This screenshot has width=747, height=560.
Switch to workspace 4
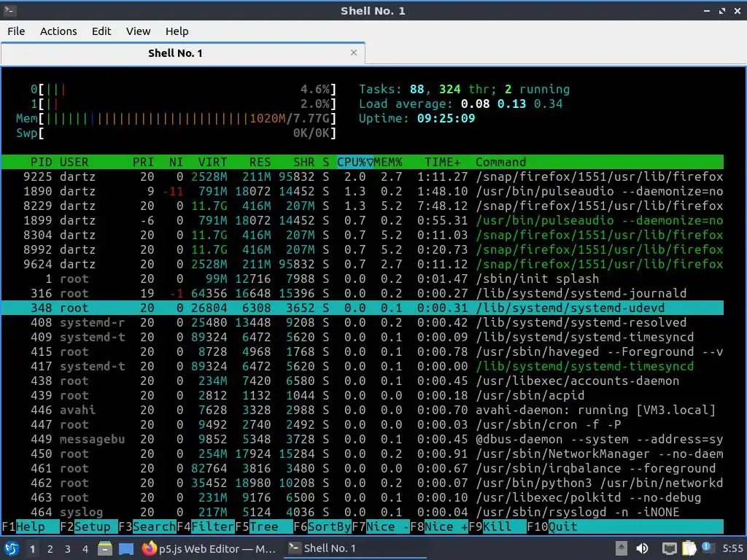point(85,548)
